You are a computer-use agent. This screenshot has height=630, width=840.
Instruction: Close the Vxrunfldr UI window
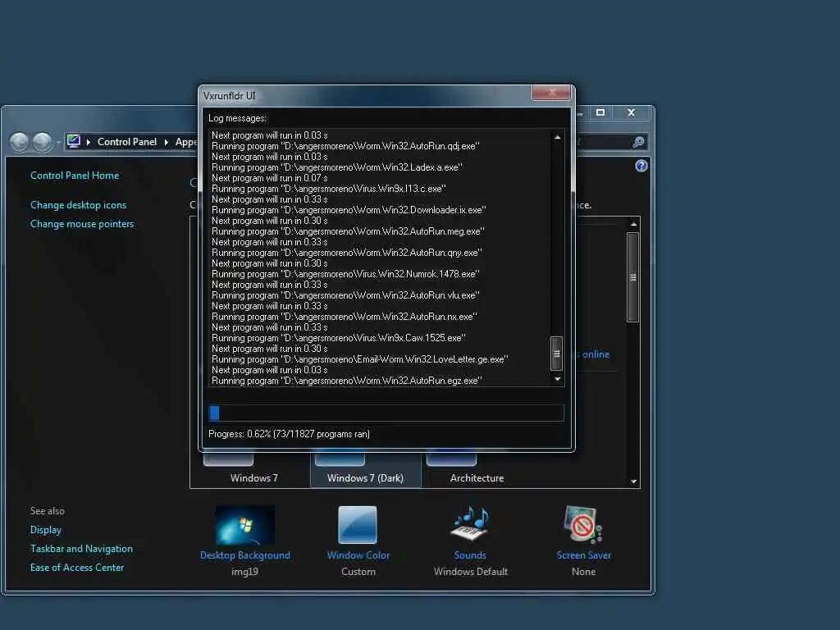click(x=552, y=92)
